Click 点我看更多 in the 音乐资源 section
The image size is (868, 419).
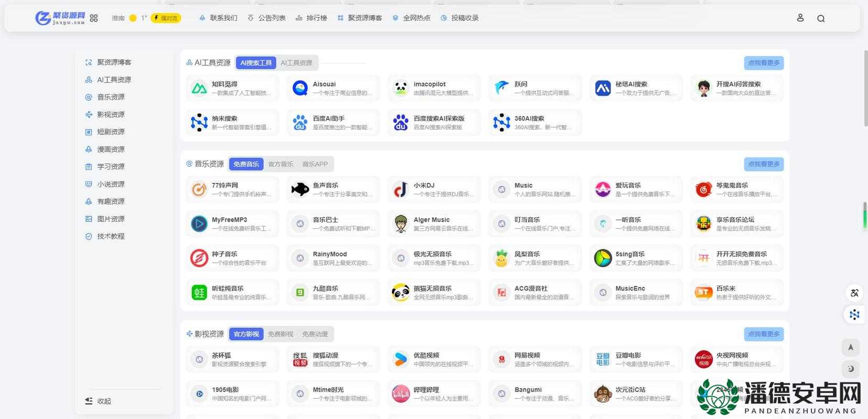pyautogui.click(x=764, y=164)
